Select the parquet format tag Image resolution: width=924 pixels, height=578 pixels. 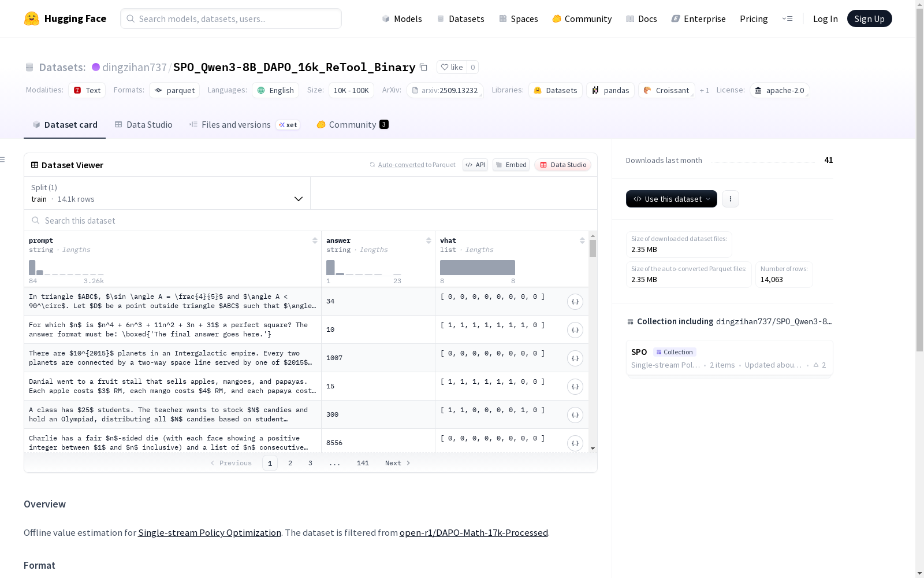point(174,90)
